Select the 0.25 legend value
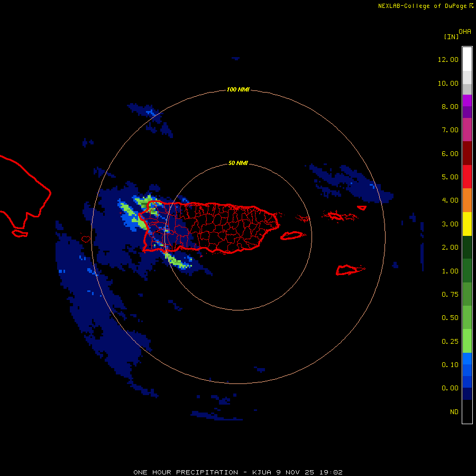The image size is (476, 476). [450, 342]
